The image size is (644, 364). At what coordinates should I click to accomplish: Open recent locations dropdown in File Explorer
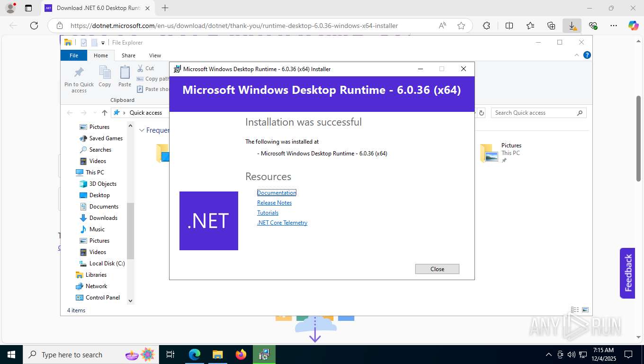pyautogui.click(x=95, y=113)
